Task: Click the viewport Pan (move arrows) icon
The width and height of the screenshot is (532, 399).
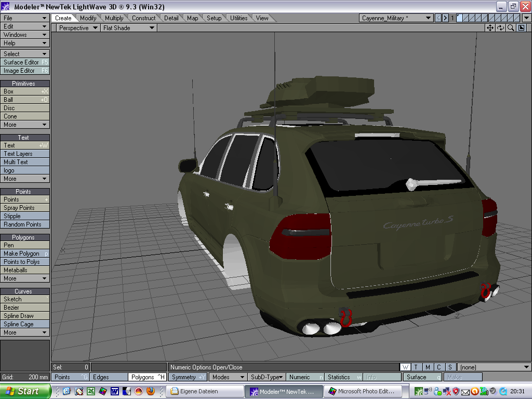Action: click(x=490, y=28)
